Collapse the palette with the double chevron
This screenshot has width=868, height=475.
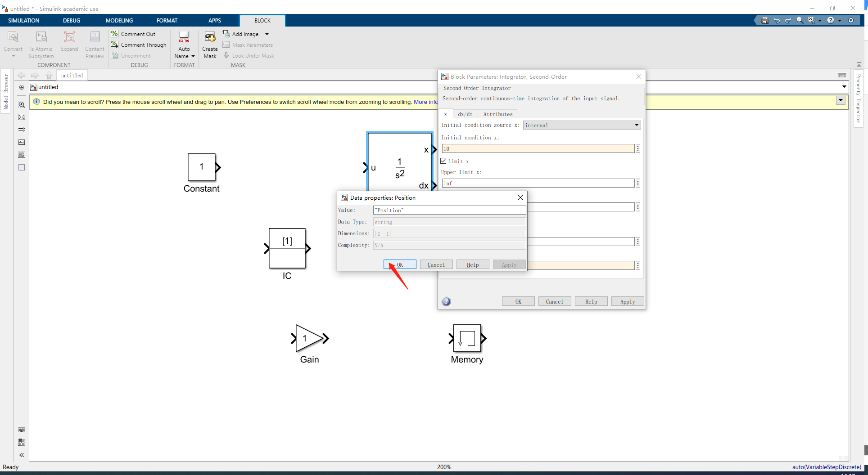tap(22, 455)
